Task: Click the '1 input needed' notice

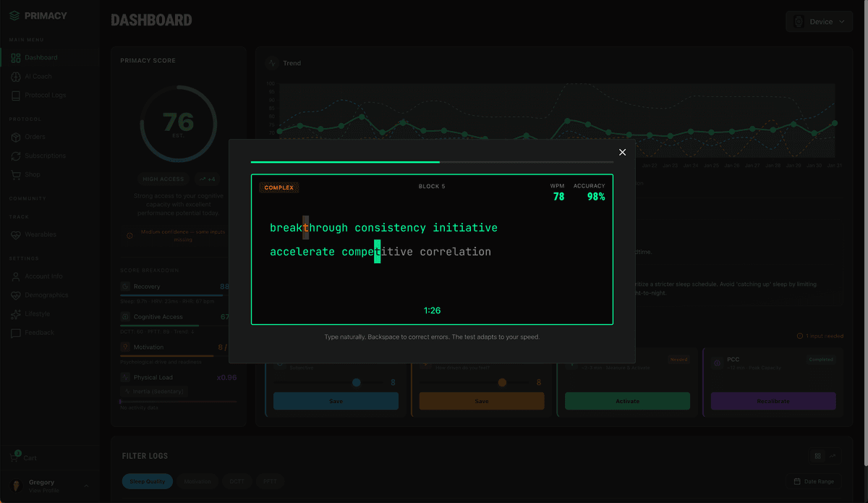Action: tap(820, 336)
